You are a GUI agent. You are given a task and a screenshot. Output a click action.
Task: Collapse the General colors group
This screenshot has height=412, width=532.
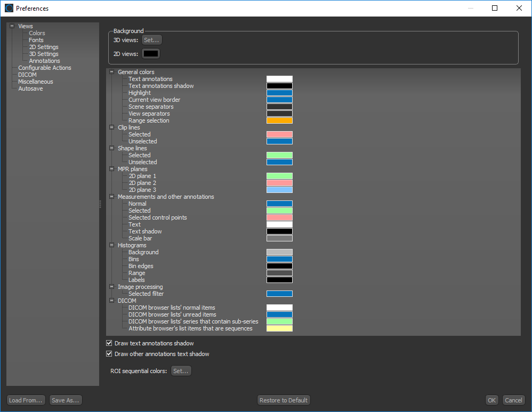pyautogui.click(x=112, y=72)
